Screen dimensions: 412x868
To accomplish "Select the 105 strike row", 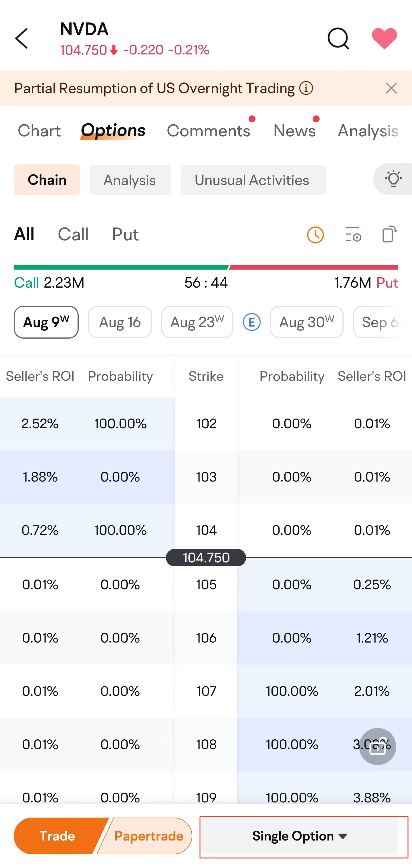I will pyautogui.click(x=206, y=584).
